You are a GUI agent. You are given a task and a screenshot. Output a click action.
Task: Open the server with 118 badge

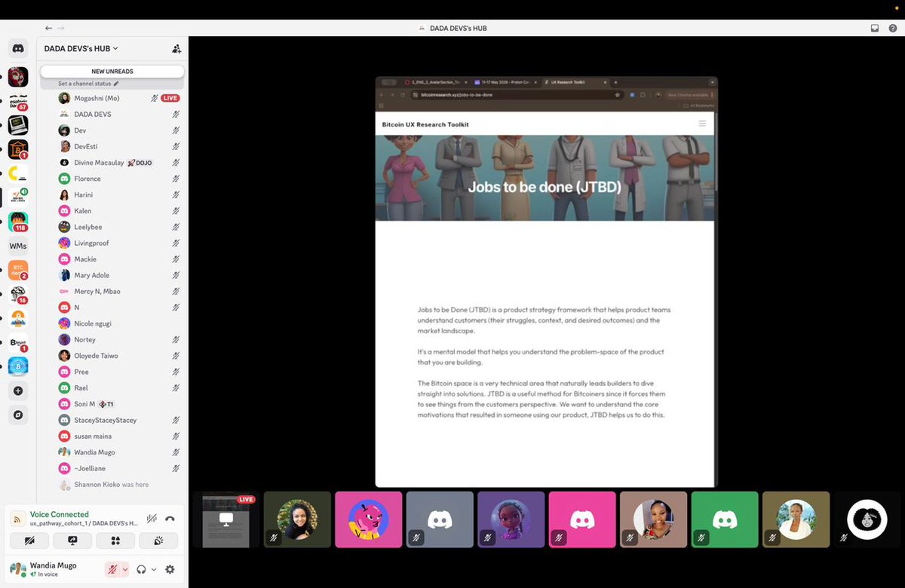tap(18, 222)
